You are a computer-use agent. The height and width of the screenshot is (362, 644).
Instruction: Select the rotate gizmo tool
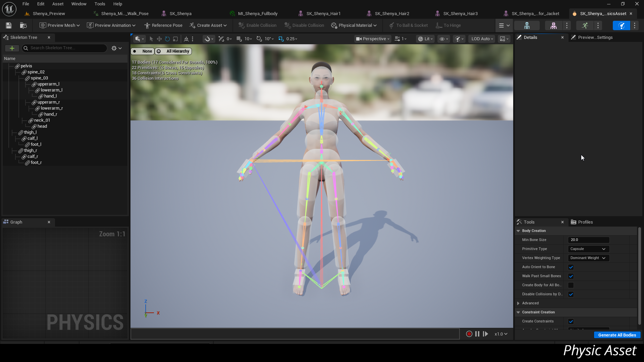click(167, 39)
